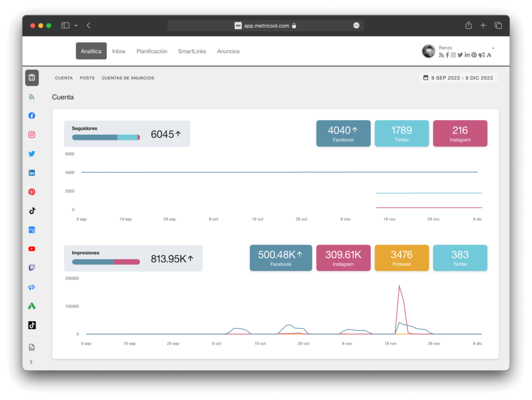
Task: Open the Posts sub-section link
Action: point(87,78)
